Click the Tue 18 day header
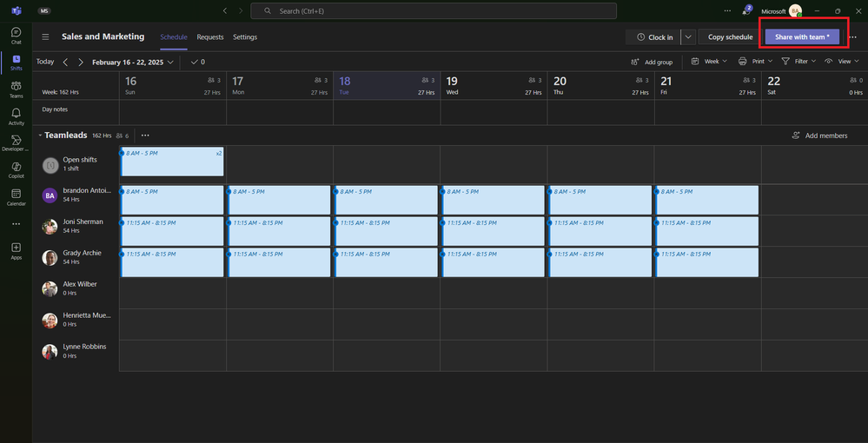The width and height of the screenshot is (868, 443). pyautogui.click(x=387, y=86)
